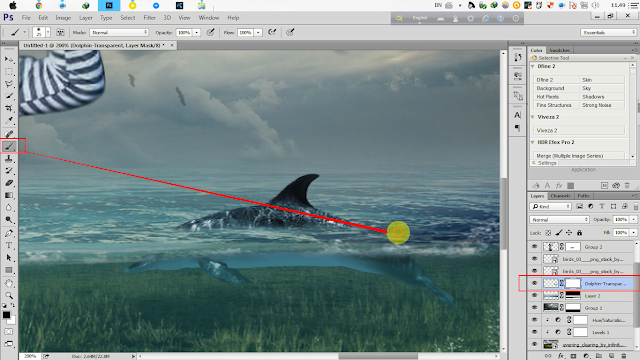The height and width of the screenshot is (360, 640).
Task: Open the Filter menu
Action: pos(149,18)
